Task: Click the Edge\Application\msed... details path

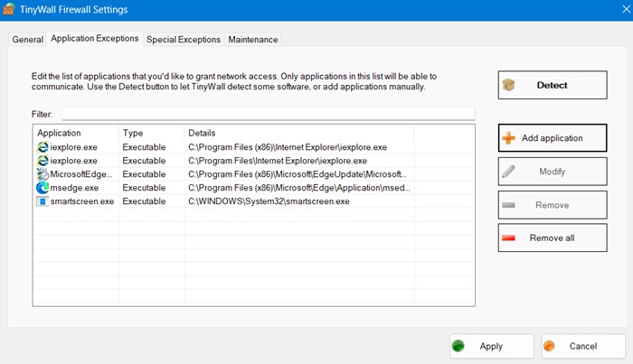Action: (299, 188)
